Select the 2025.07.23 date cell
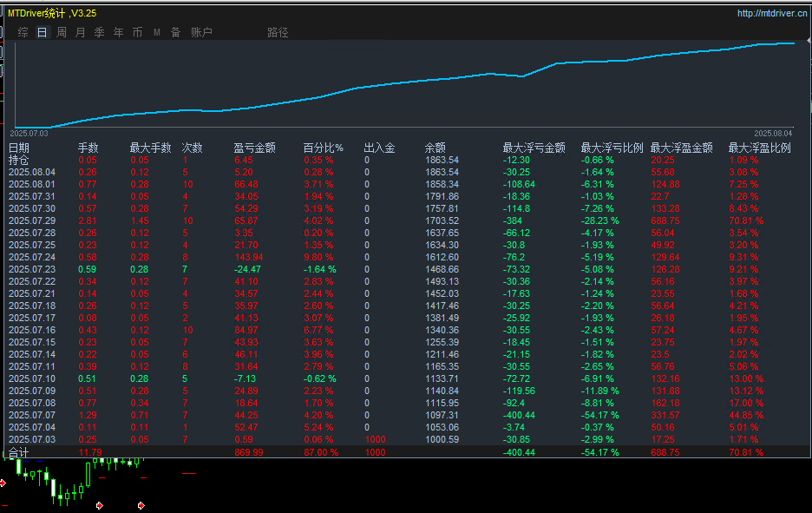This screenshot has width=812, height=513. point(32,269)
